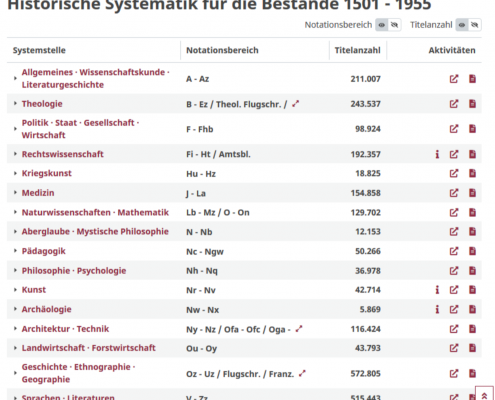Screen dimensions: 495x400
Task: Expand the Rechtswissenschaft tree node
Action: pos(15,154)
